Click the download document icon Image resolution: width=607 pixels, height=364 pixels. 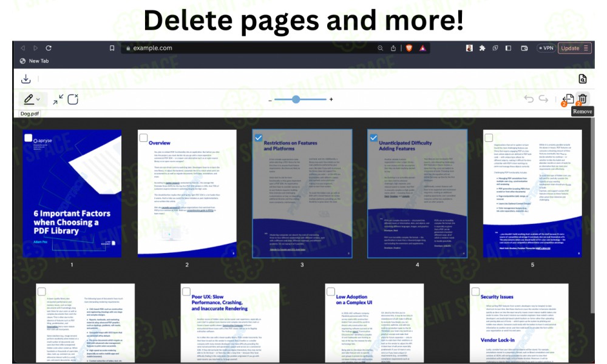click(26, 79)
